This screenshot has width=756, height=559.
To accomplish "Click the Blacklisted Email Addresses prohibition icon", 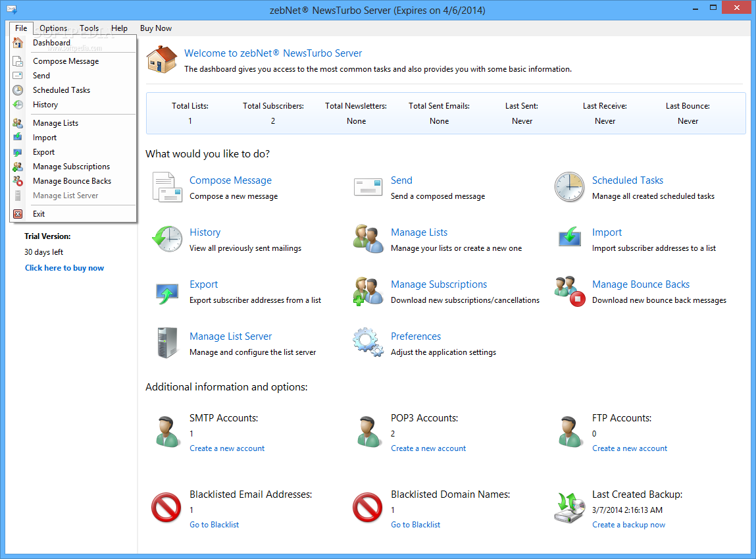I will (166, 508).
